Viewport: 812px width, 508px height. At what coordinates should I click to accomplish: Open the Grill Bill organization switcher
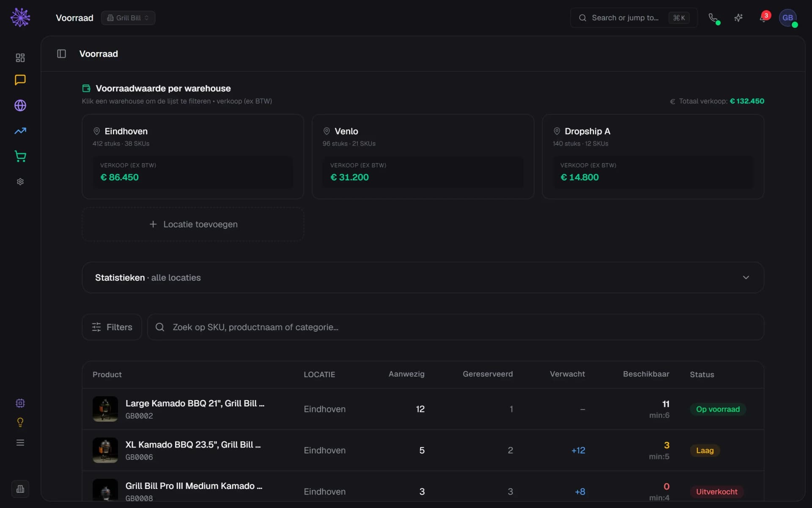pos(128,18)
